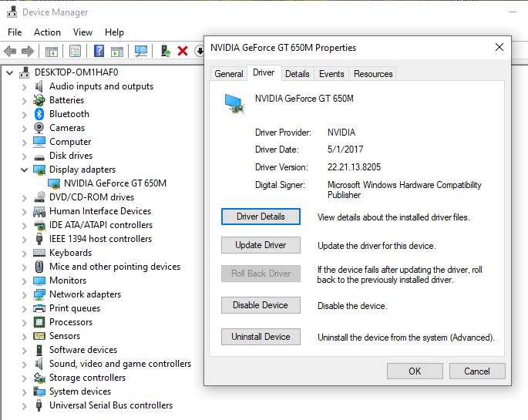Expand the Audio inputs and outputs node
This screenshot has width=528, height=420.
(x=24, y=87)
